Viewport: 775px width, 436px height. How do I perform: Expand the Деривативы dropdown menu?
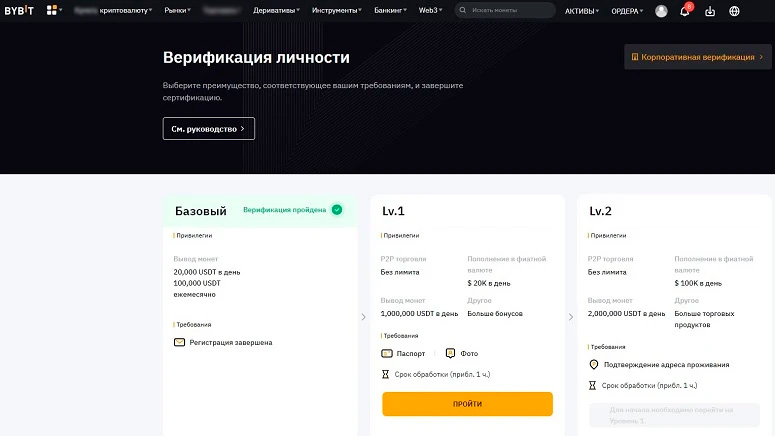(276, 10)
